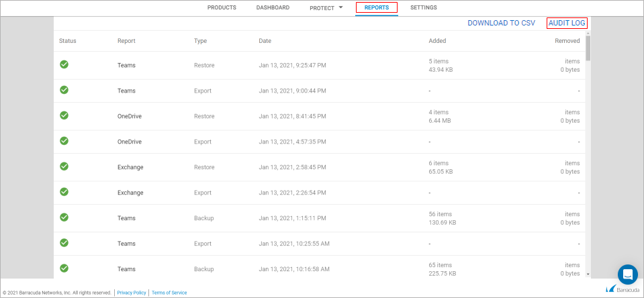This screenshot has height=298, width=644.
Task: Click status icon for Teams Restore 9:25:47 PM
Action: point(64,64)
